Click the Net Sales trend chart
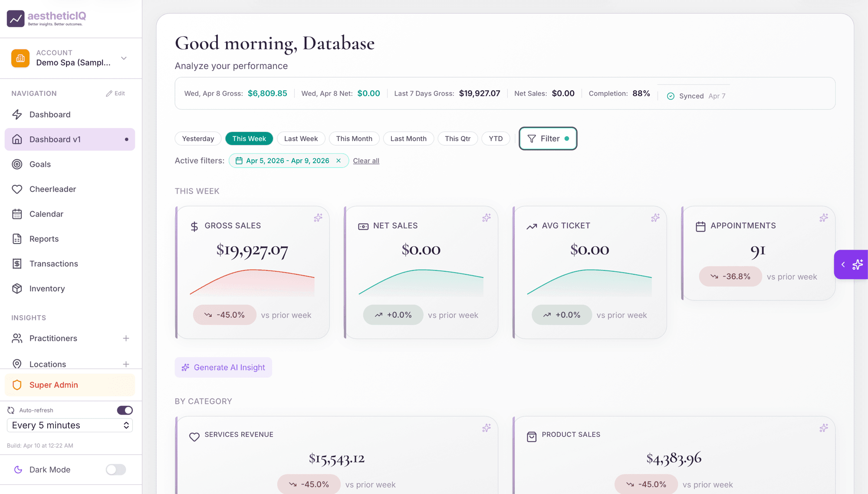The image size is (868, 494). pyautogui.click(x=421, y=283)
